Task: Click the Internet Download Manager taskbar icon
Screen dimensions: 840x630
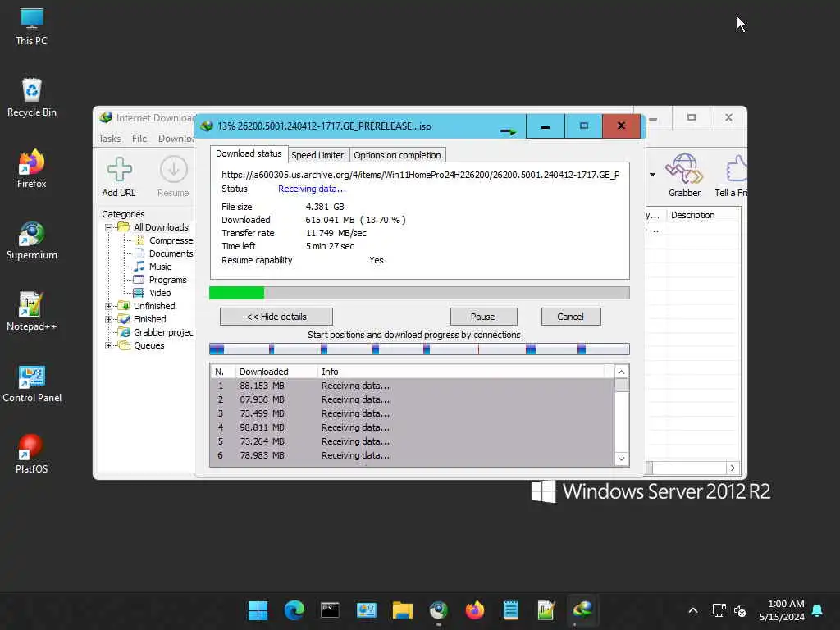Action: point(582,610)
